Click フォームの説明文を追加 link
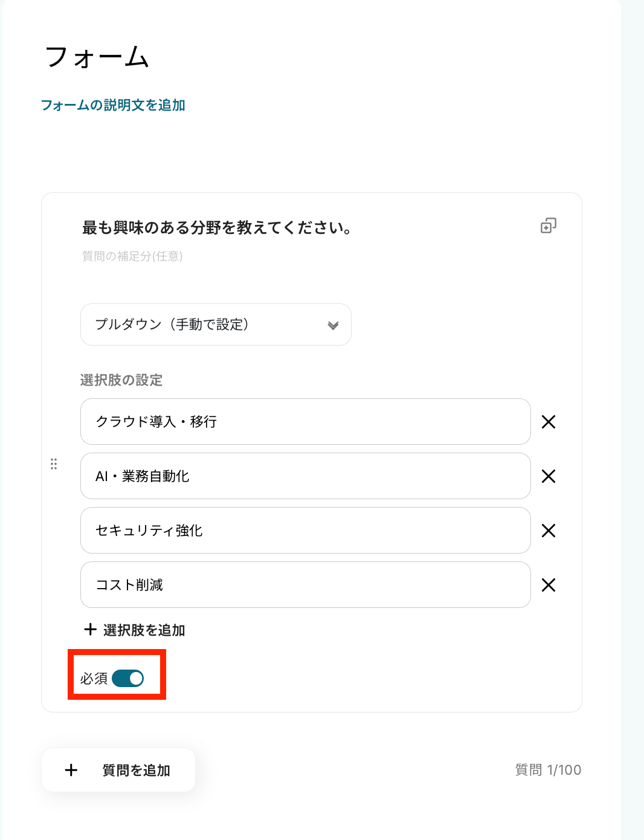Screen dimensions: 644x840 113,105
